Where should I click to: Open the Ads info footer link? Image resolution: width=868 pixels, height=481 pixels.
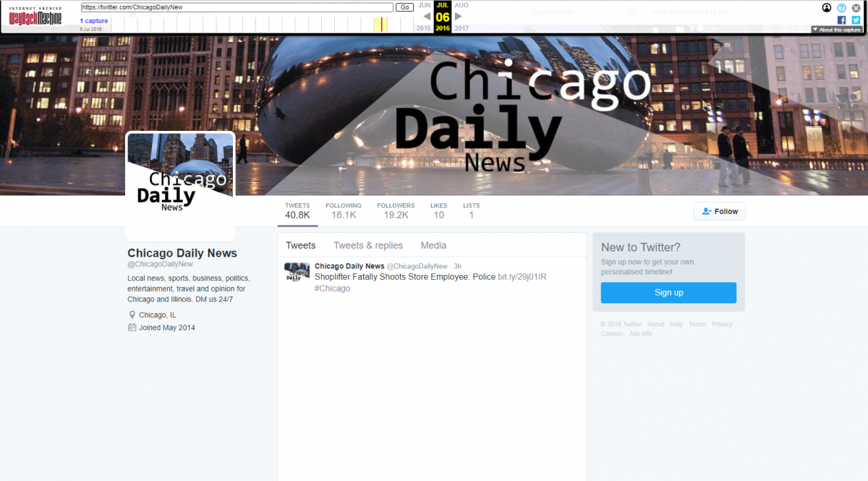(641, 333)
